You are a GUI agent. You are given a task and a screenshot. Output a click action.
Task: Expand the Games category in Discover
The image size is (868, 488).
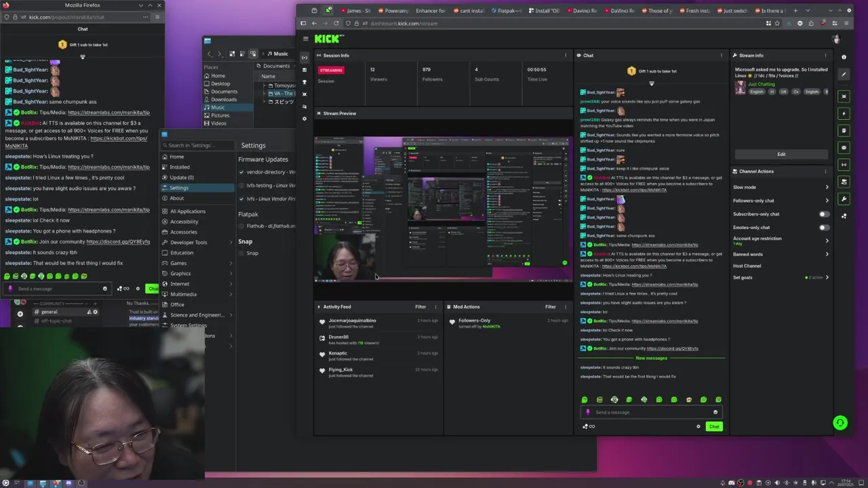point(231,263)
